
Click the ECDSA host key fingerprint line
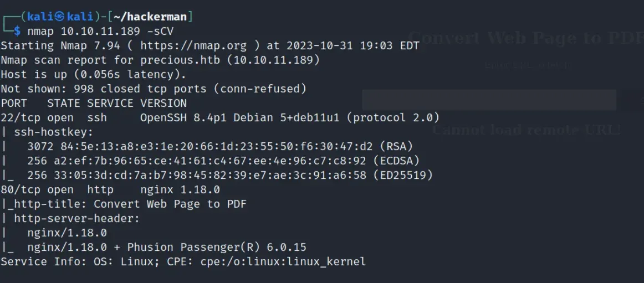point(223,161)
